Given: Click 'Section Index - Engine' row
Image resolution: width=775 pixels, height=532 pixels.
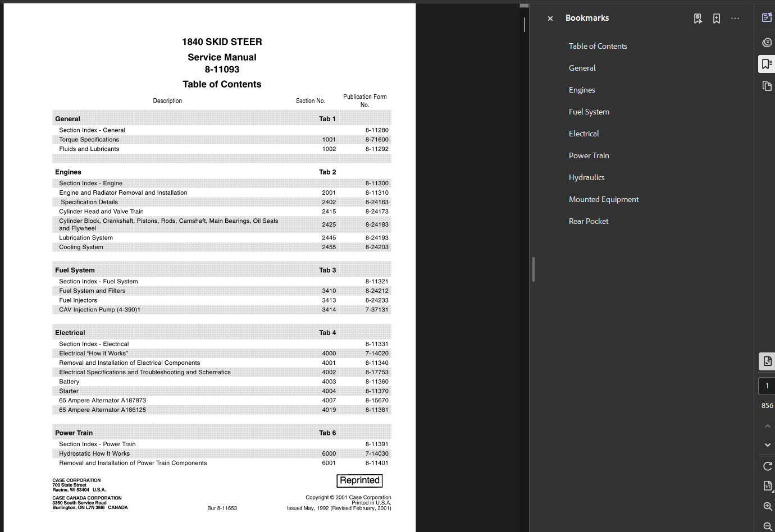Looking at the screenshot, I should pos(222,184).
